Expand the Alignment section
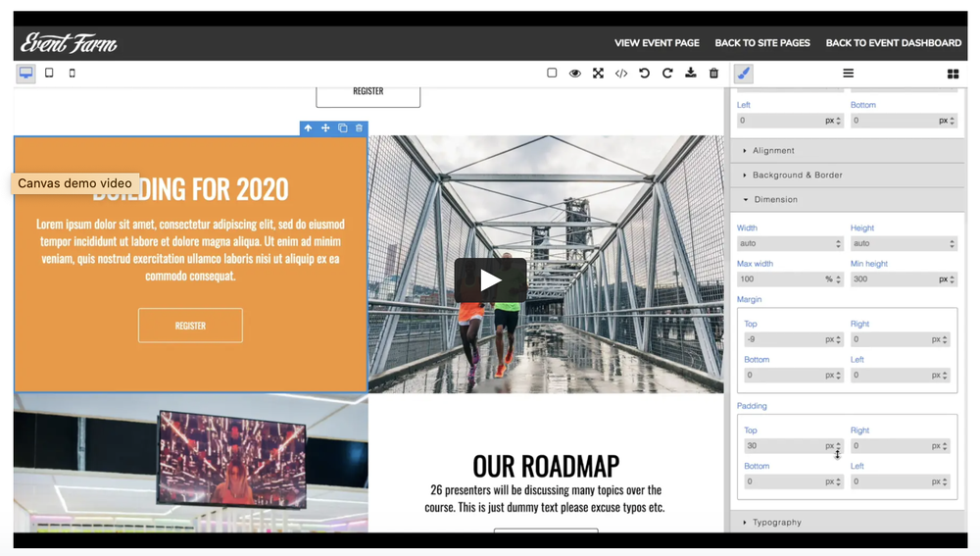 pyautogui.click(x=847, y=151)
